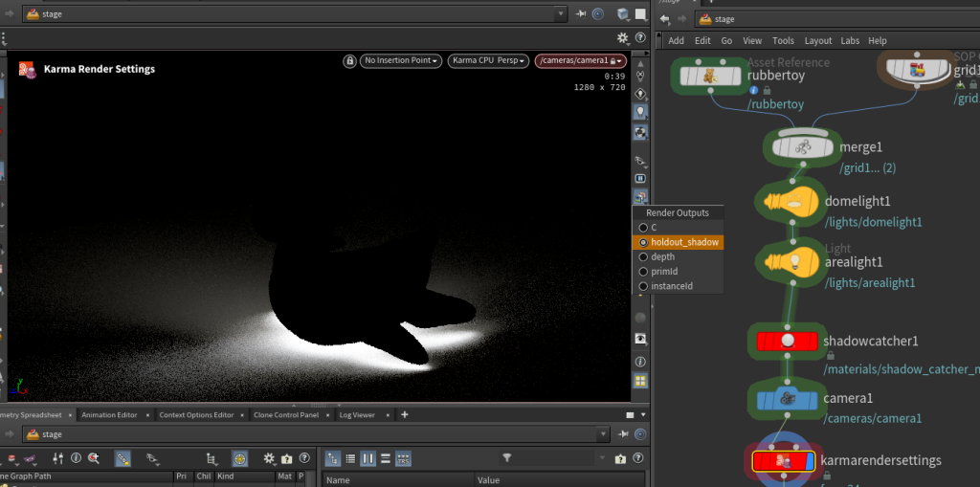Click the rubbertoy asset reference node
980x487 pixels.
[x=711, y=76]
